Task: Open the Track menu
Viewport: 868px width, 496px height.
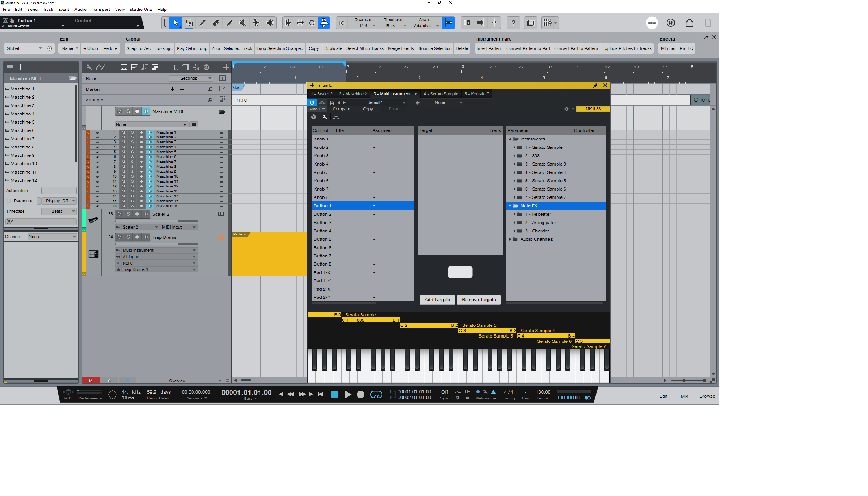Action: coord(48,9)
